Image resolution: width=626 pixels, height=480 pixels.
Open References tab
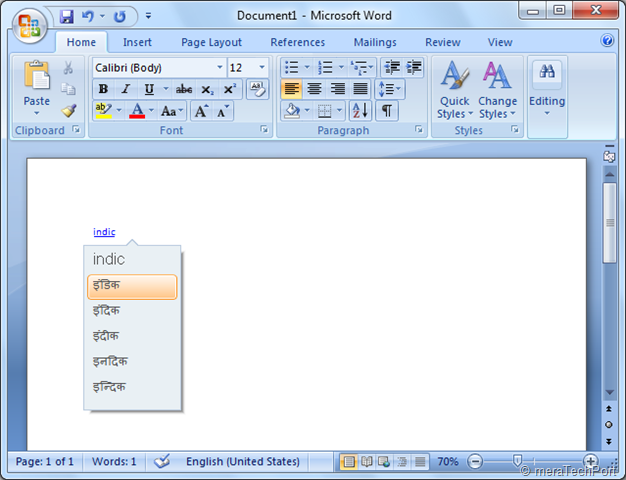point(297,42)
